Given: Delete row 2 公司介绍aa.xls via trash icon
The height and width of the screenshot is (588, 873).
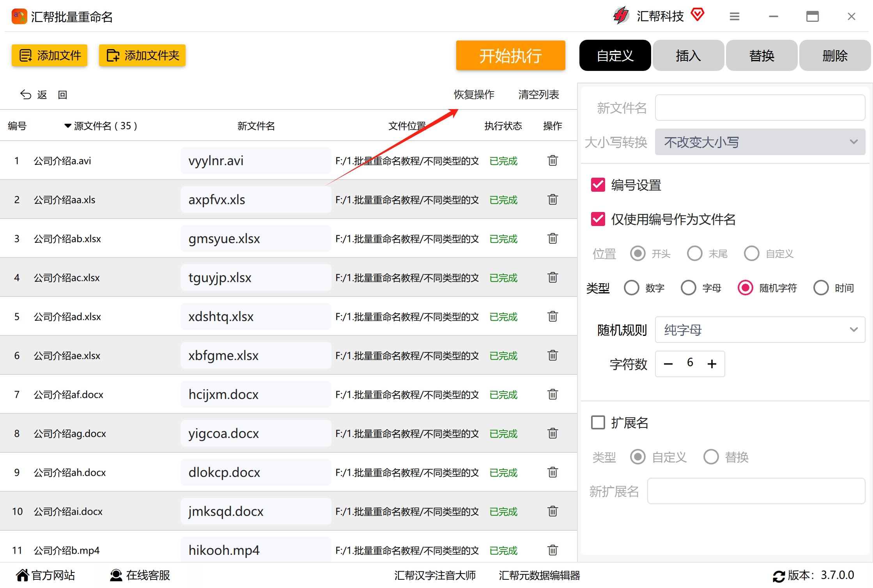Looking at the screenshot, I should pyautogui.click(x=552, y=200).
